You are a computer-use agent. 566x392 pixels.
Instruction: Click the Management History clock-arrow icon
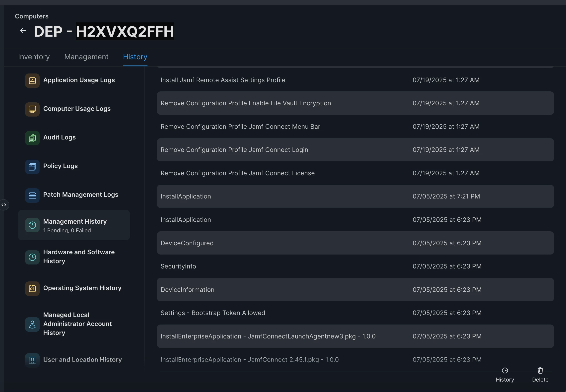[x=32, y=225]
